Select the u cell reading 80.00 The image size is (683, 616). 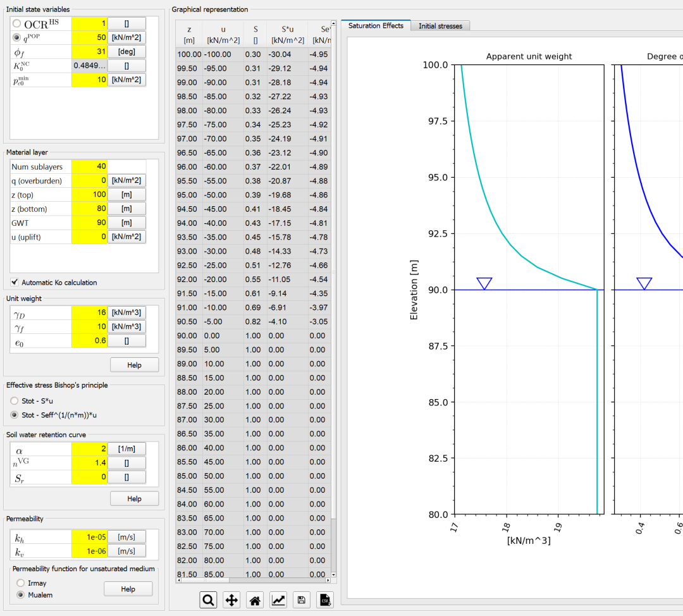click(x=223, y=560)
